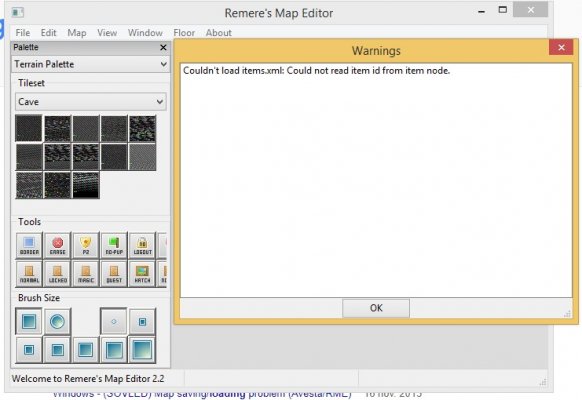582x400 pixels.
Task: Select the last cave tile in the bottom row
Action: pos(86,185)
